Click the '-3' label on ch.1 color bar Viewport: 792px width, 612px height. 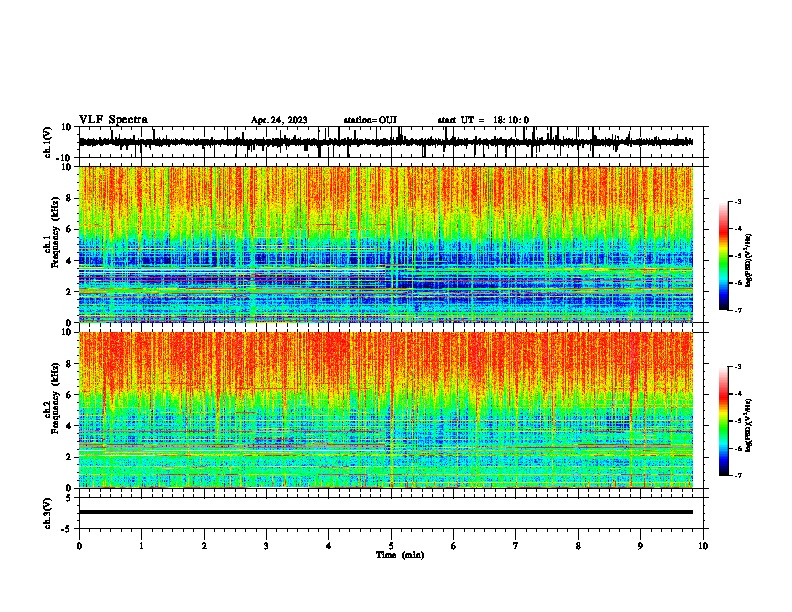[738, 201]
